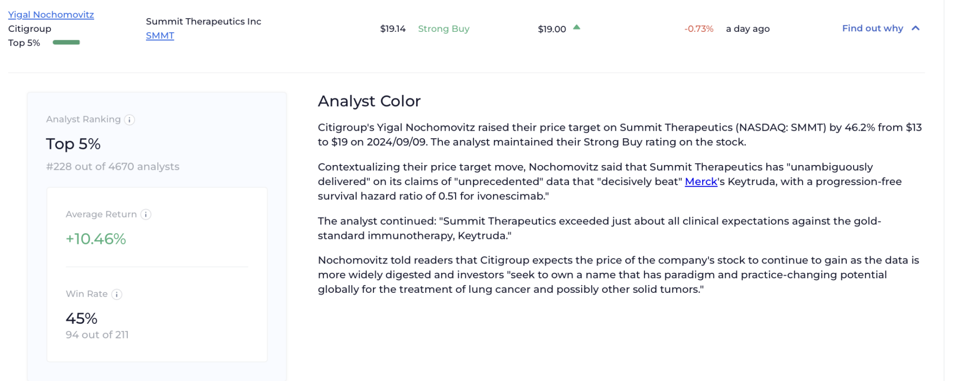The image size is (980, 381).
Task: Click the green price target up arrow
Action: pos(577,27)
